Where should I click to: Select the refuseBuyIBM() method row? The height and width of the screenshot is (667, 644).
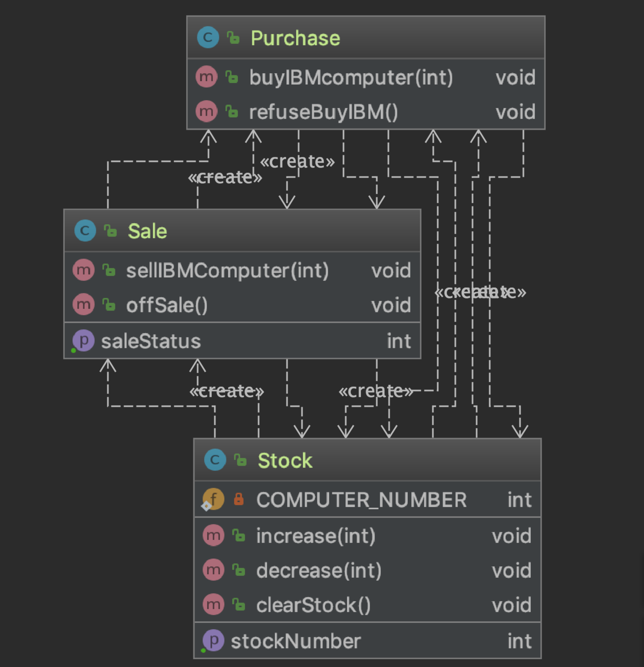click(323, 112)
